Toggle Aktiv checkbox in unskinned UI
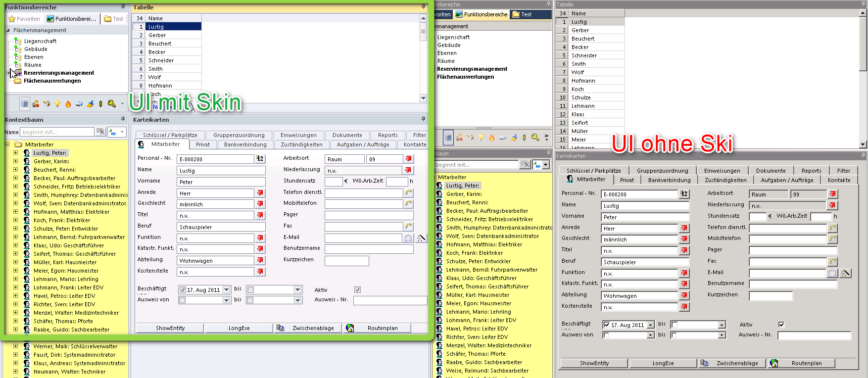The width and height of the screenshot is (868, 378). (781, 325)
